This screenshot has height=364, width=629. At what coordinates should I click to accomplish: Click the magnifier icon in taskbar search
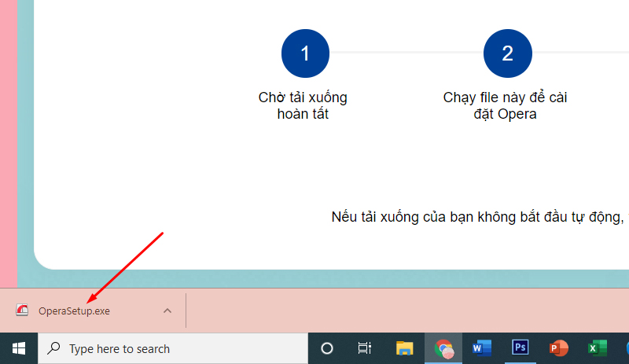(x=54, y=348)
